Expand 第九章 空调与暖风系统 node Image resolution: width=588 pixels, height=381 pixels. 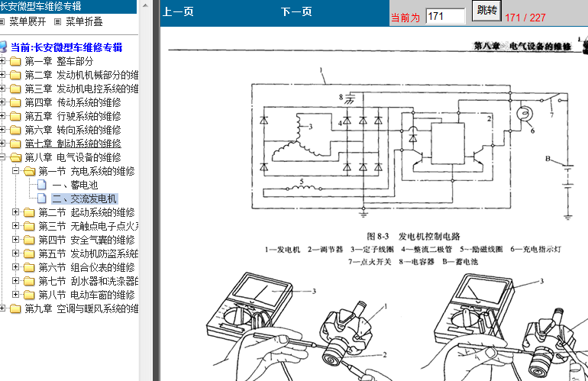[2, 308]
